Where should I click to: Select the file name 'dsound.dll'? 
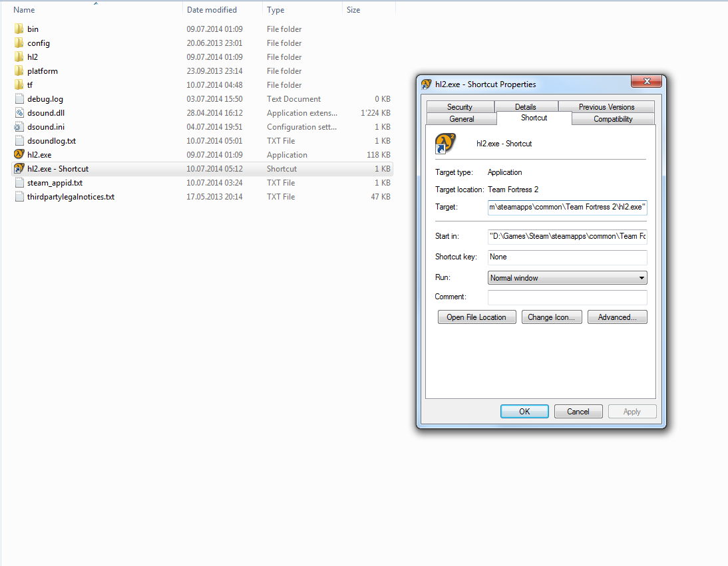pos(46,113)
